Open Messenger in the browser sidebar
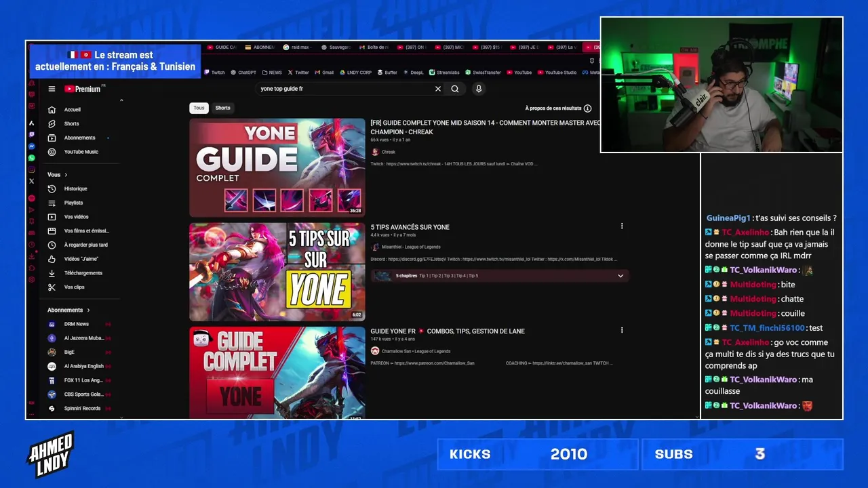The image size is (868, 488). coord(31,146)
